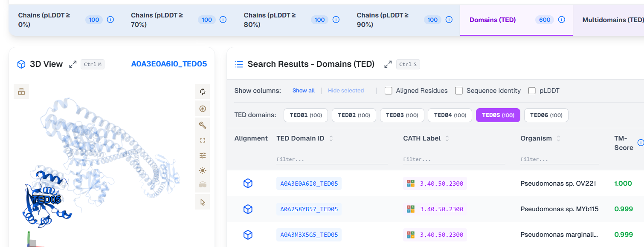Click the Hide selected columns link
The width and height of the screenshot is (644, 247).
[x=346, y=91]
